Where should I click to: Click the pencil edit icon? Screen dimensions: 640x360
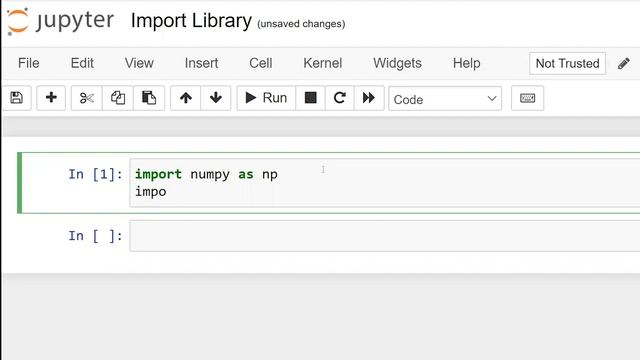(624, 64)
